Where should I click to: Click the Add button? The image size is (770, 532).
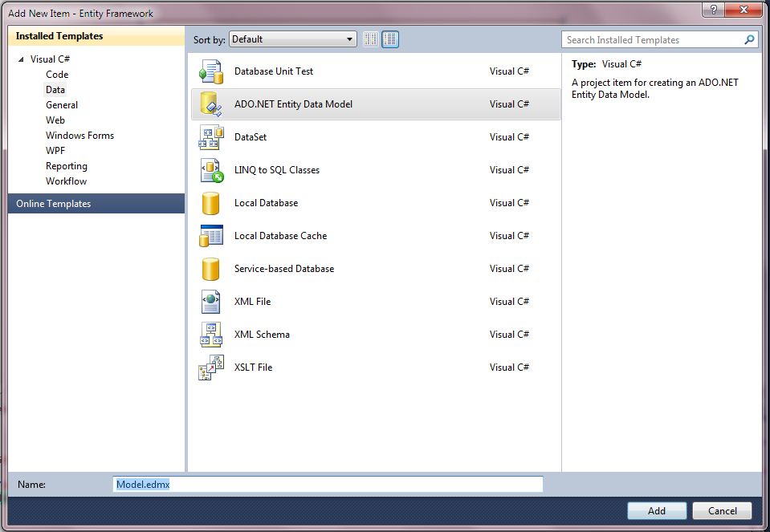657,510
